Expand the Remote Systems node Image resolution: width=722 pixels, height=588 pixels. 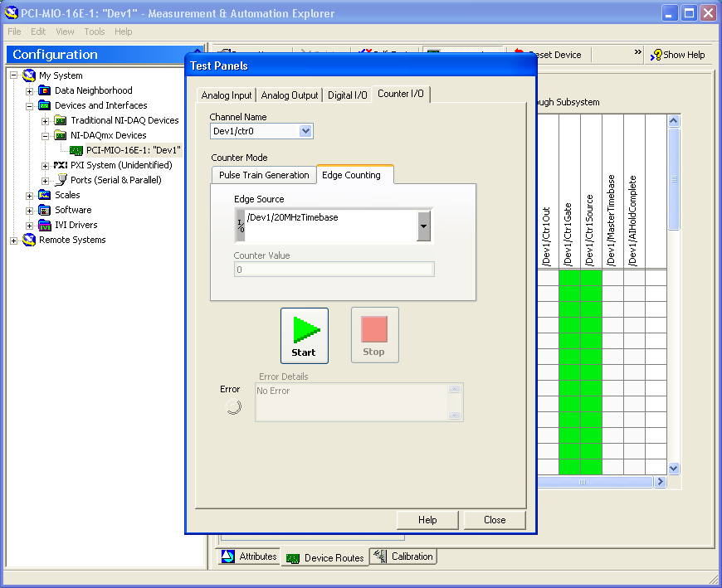coord(14,241)
